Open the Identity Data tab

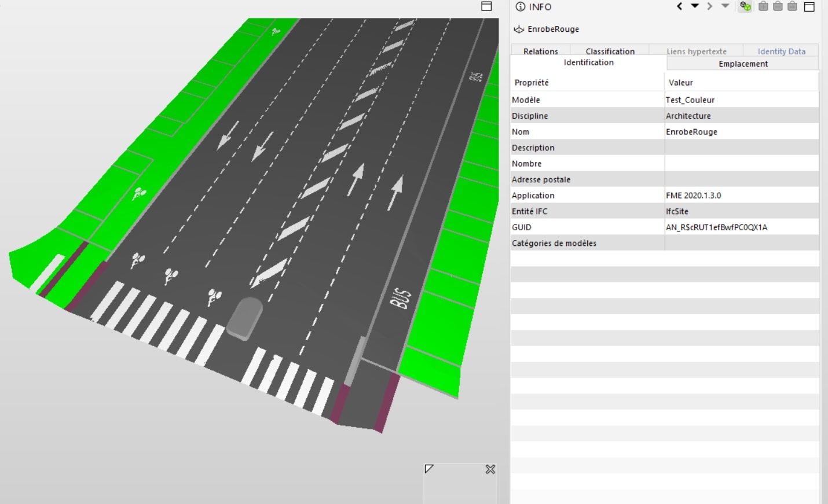pos(781,51)
